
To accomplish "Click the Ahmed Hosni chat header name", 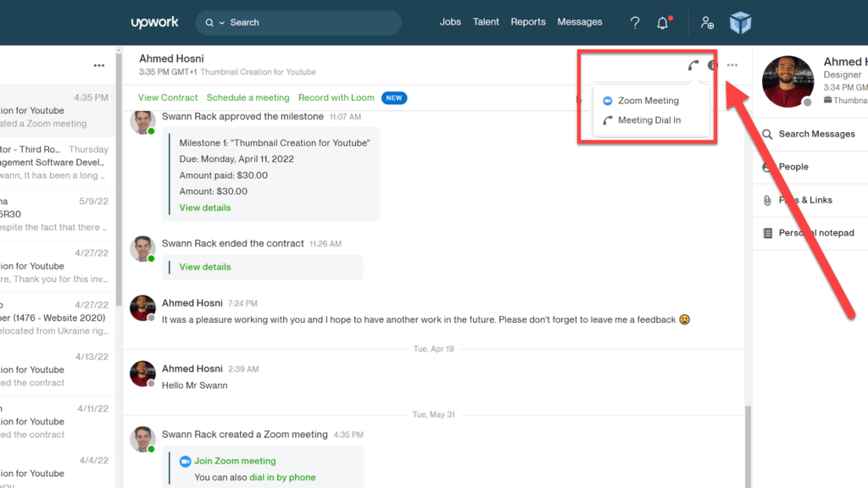I will point(171,58).
